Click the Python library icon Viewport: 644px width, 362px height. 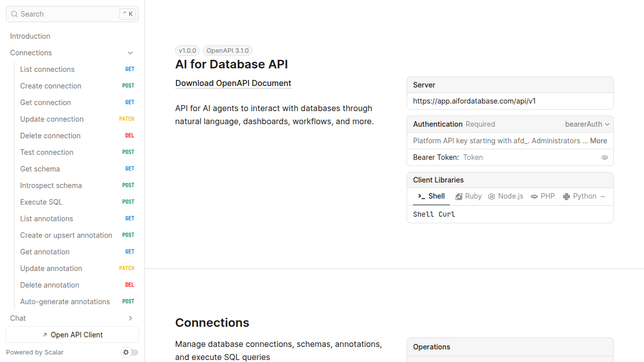coord(567,197)
